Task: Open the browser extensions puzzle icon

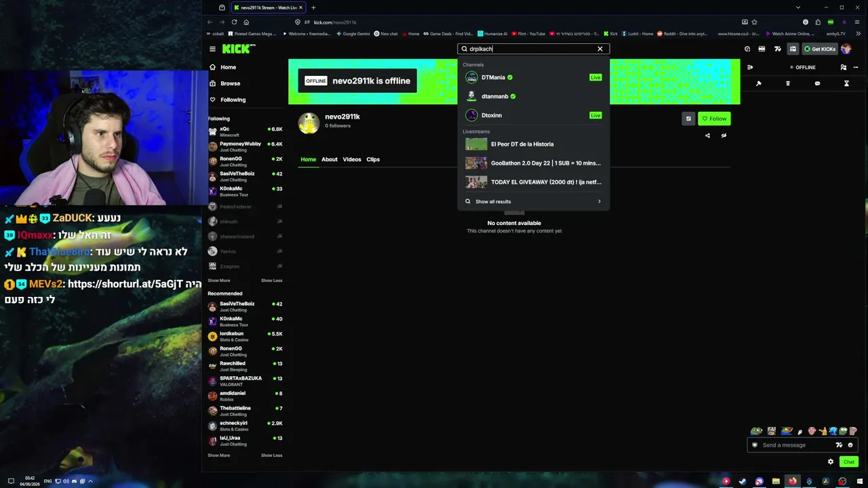Action: tap(818, 22)
